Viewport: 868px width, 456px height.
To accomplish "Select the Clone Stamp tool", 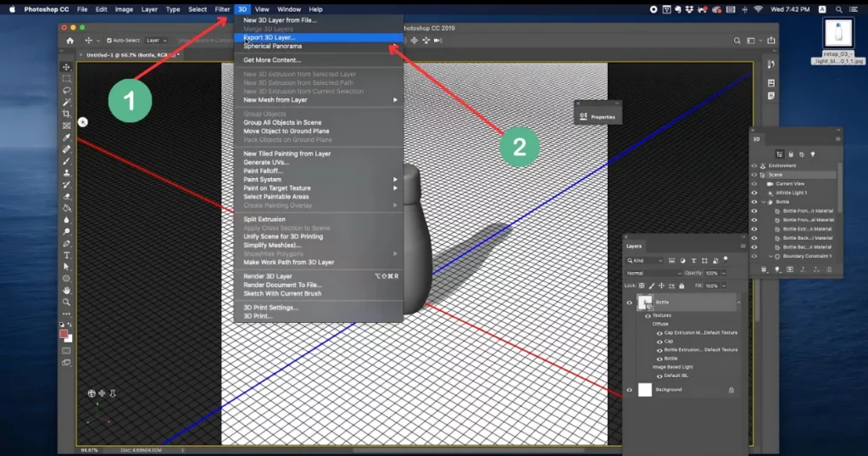I will (x=66, y=173).
